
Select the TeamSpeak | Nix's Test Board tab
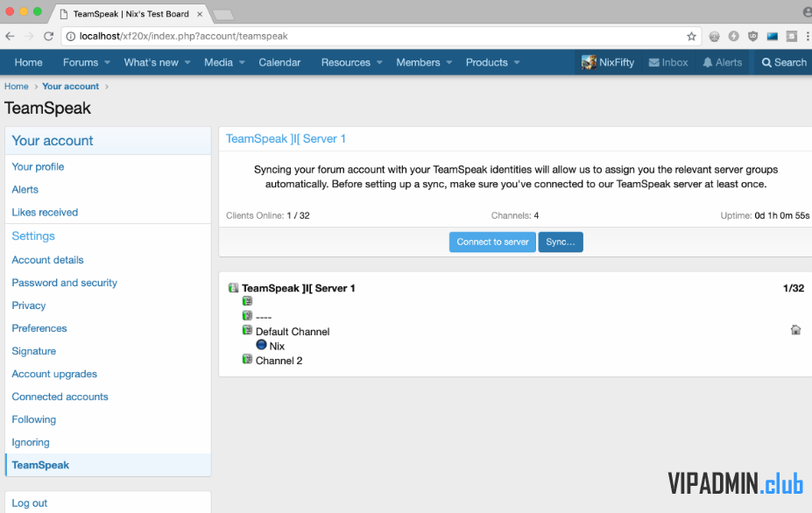click(x=130, y=14)
